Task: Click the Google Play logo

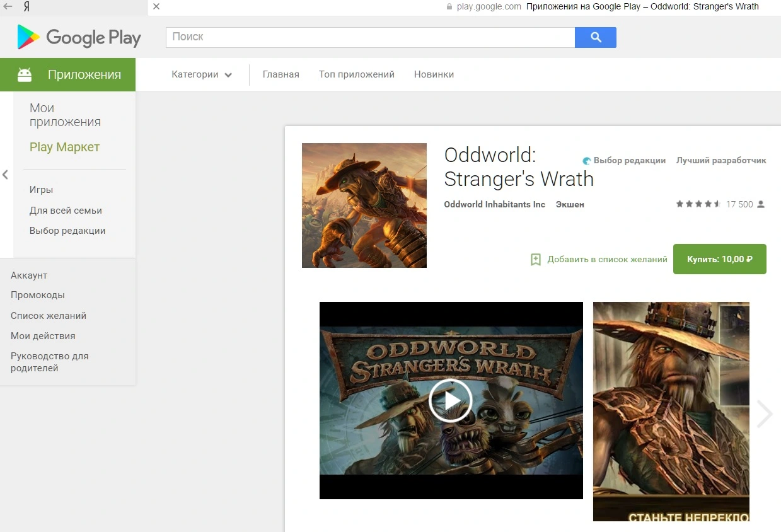Action: click(x=79, y=37)
